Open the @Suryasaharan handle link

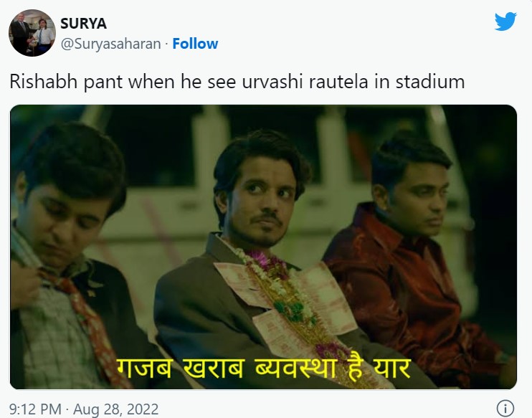(x=110, y=44)
